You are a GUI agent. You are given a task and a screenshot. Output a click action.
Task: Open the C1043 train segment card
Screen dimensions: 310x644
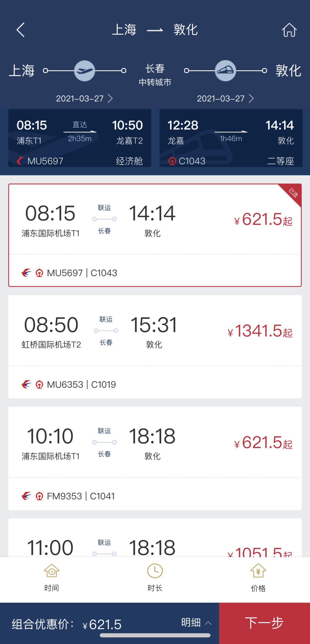[x=231, y=138]
